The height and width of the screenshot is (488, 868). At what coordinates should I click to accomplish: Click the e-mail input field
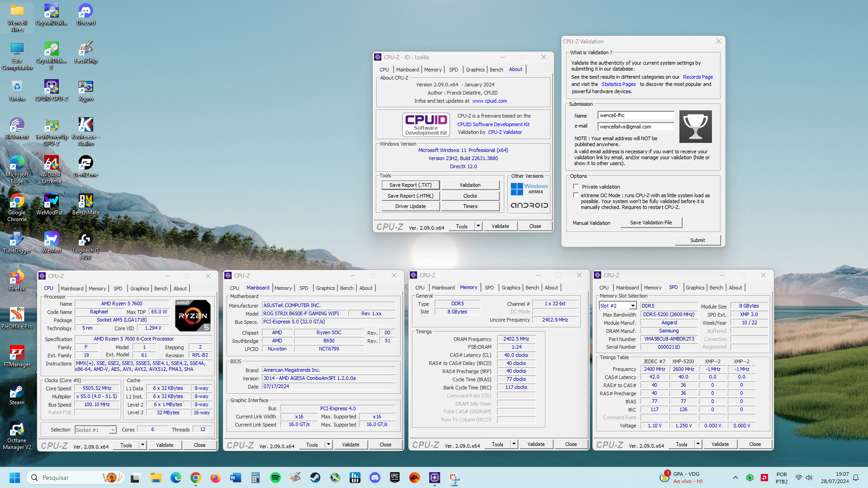(x=636, y=127)
